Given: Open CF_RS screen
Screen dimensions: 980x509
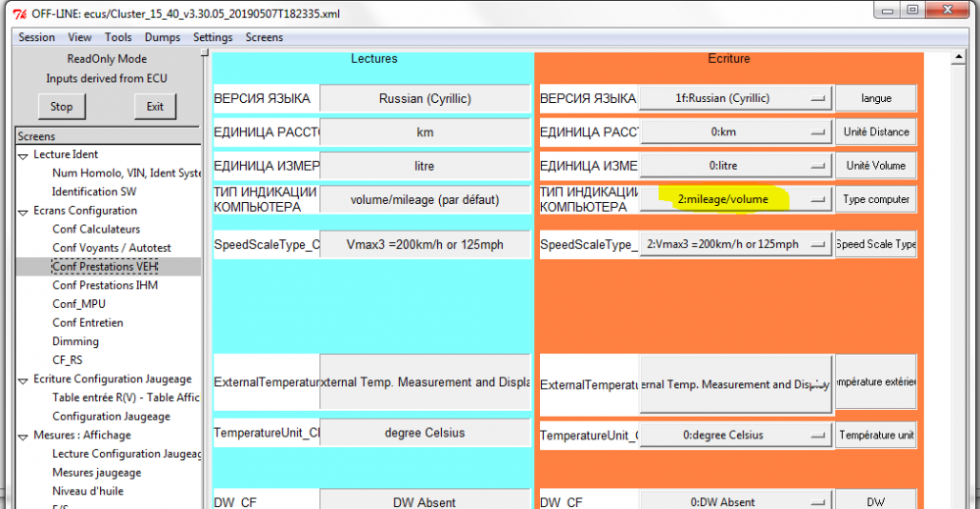Looking at the screenshot, I should tap(67, 360).
